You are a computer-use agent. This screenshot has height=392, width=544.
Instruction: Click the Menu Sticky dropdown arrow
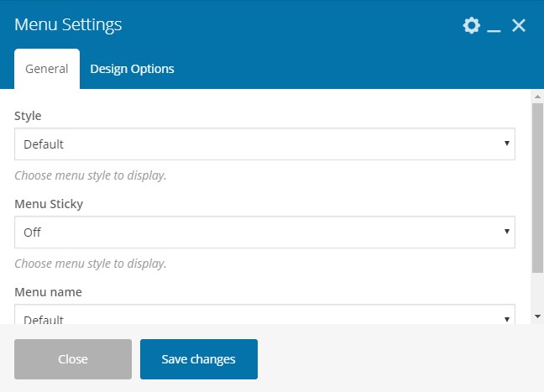pos(507,232)
